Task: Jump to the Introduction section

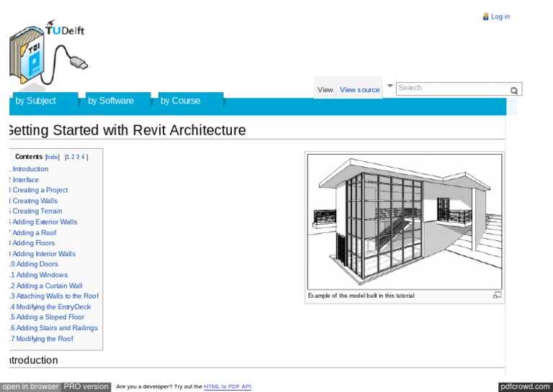Action: pos(30,169)
